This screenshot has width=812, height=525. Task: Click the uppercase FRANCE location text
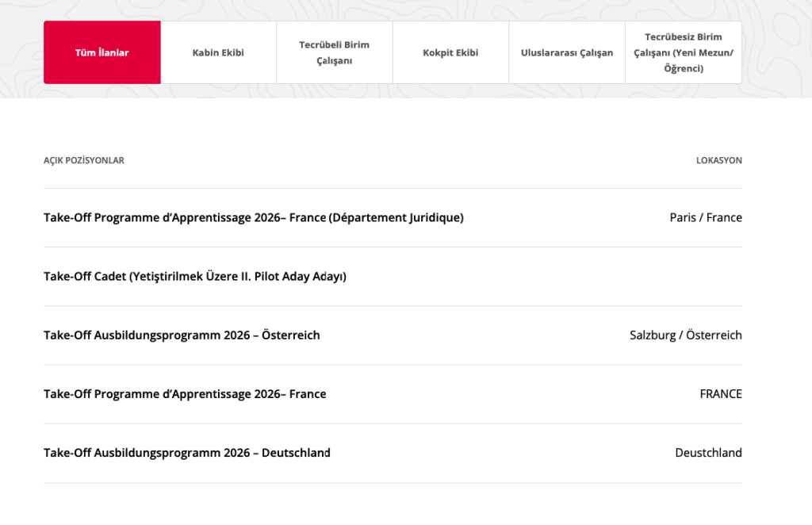click(x=720, y=393)
